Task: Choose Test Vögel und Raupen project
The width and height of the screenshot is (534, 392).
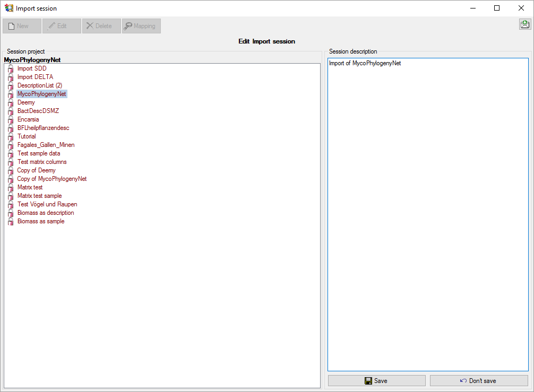Action: pyautogui.click(x=47, y=205)
